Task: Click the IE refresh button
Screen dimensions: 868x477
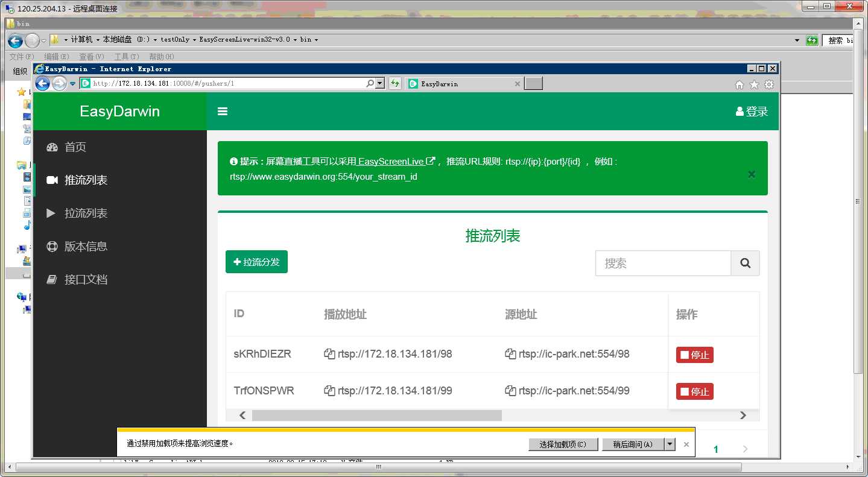Action: coord(395,84)
